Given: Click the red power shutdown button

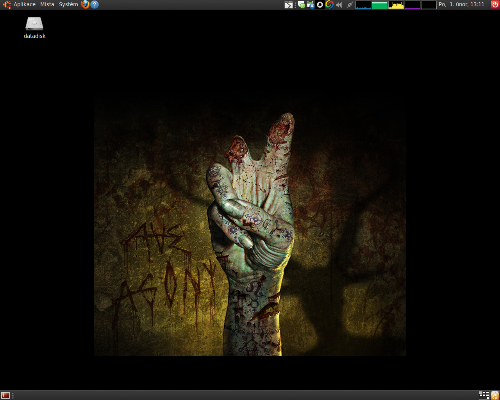Looking at the screenshot, I should (495, 4).
